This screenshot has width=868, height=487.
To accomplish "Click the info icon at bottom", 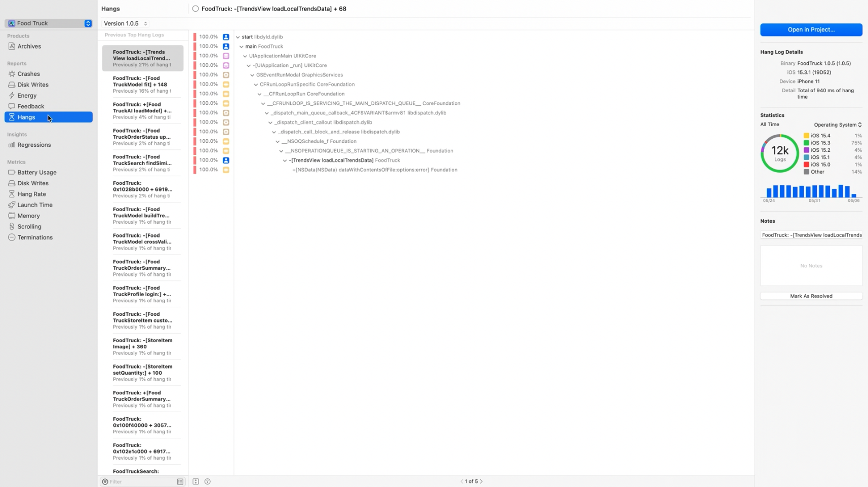I will pos(208,481).
